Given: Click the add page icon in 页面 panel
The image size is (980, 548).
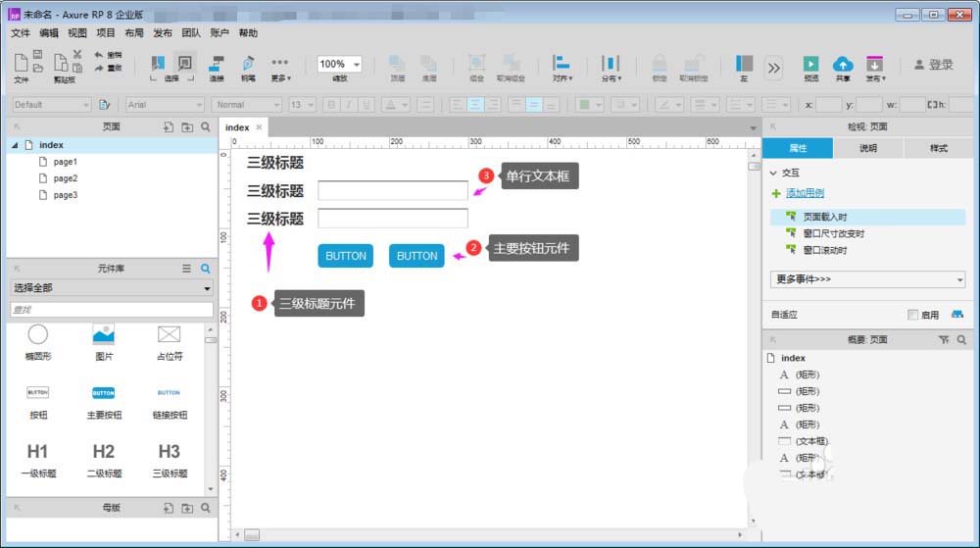Looking at the screenshot, I should pyautogui.click(x=169, y=126).
